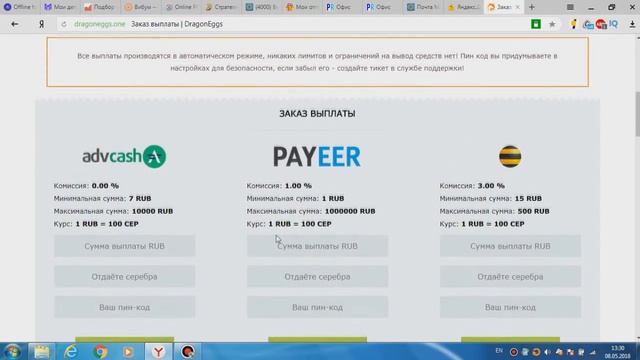Click the 'ЗАКАЗ ВЫПЛАТЫ' heading

tap(317, 114)
